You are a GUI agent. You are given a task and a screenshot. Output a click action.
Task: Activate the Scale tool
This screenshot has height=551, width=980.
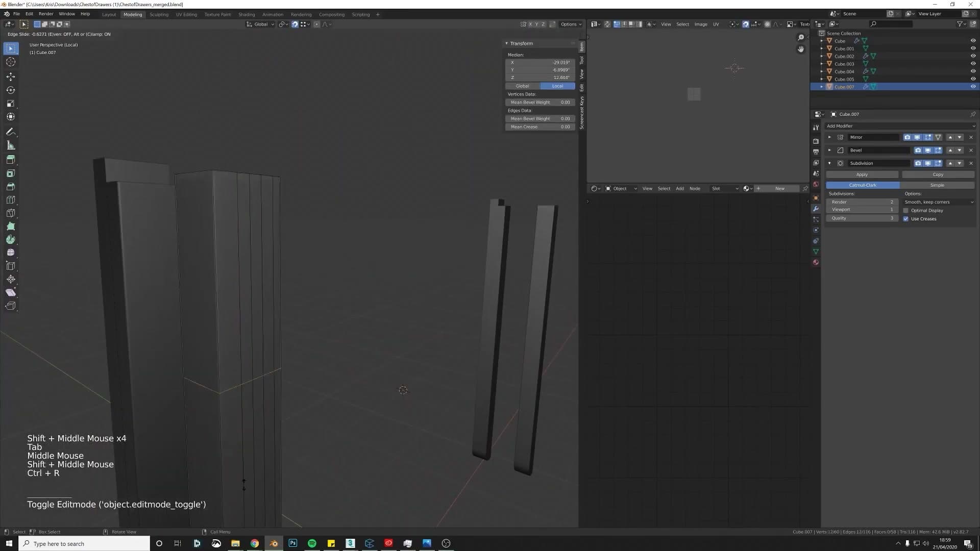click(x=11, y=103)
